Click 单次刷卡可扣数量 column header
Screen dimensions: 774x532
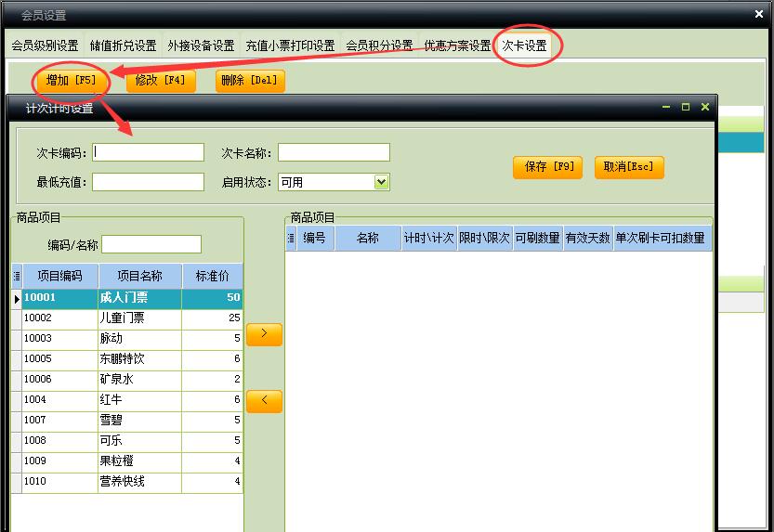[x=661, y=238]
